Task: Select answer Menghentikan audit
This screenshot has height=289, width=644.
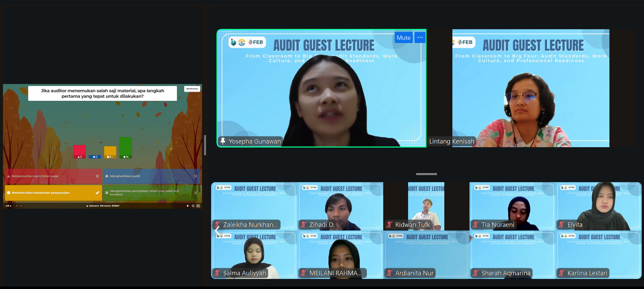Action: (x=151, y=176)
